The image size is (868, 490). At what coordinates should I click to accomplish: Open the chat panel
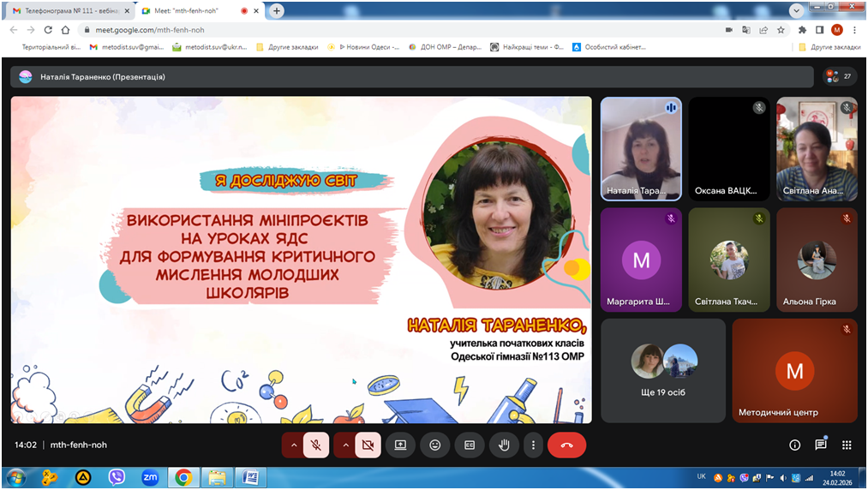(821, 445)
